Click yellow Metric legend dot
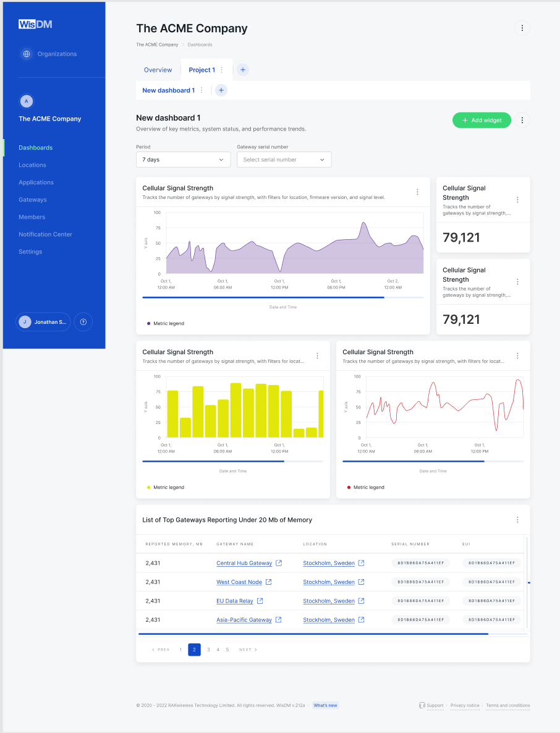 [x=148, y=487]
